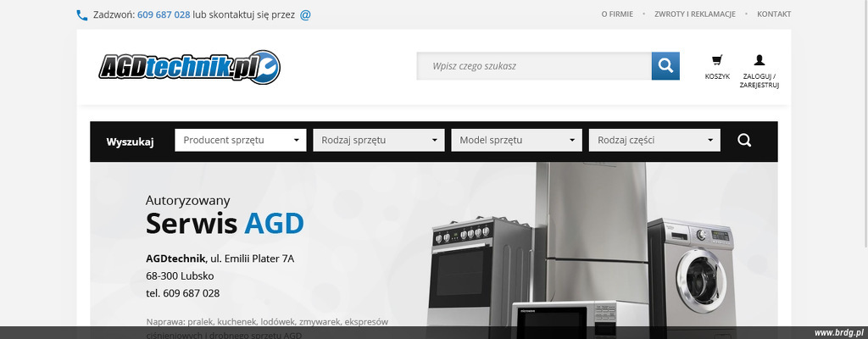Click the phone number 609 687 028 link

coord(163,14)
